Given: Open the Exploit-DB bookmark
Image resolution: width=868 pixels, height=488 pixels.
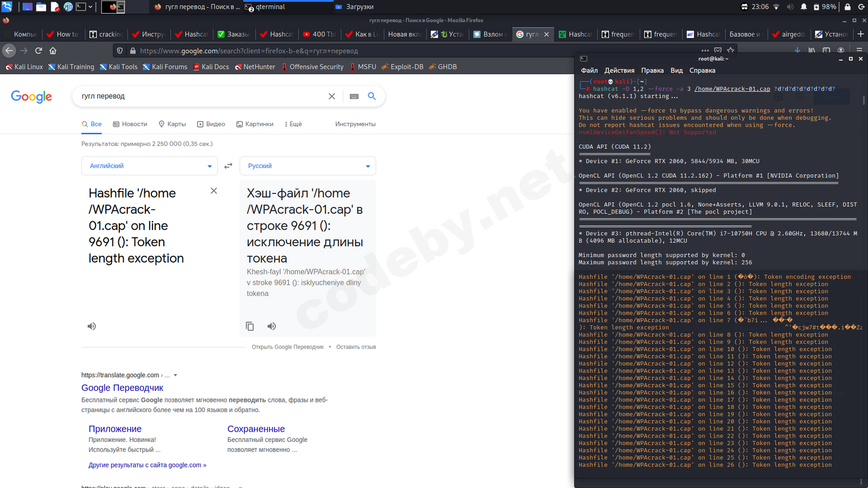Looking at the screenshot, I should click(x=402, y=67).
